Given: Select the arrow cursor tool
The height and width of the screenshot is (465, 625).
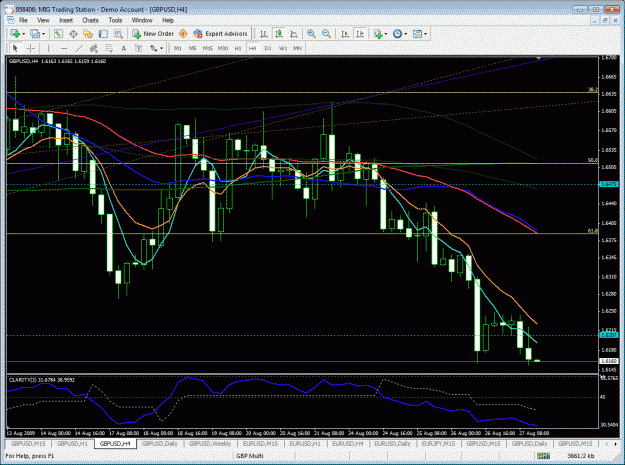Looking at the screenshot, I should [15, 48].
